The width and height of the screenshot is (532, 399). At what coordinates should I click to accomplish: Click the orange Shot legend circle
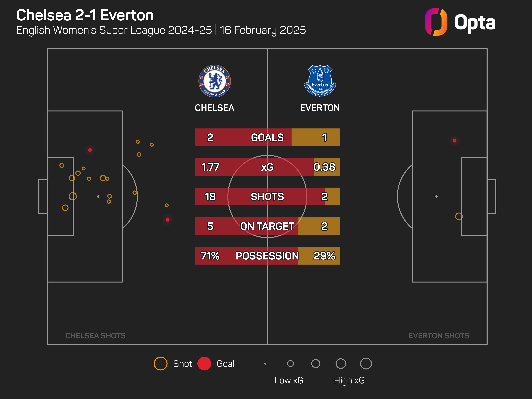[x=160, y=363]
